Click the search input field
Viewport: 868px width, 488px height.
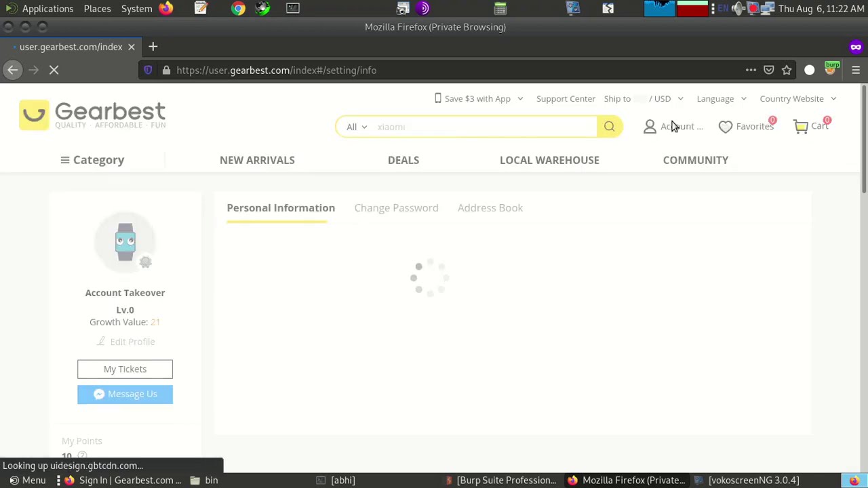[485, 127]
